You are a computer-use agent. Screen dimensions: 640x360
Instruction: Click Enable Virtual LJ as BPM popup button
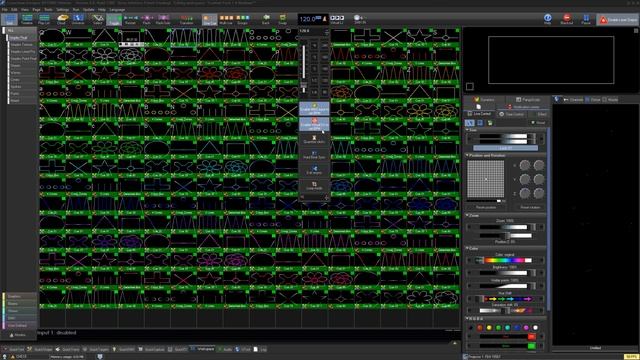314,124
